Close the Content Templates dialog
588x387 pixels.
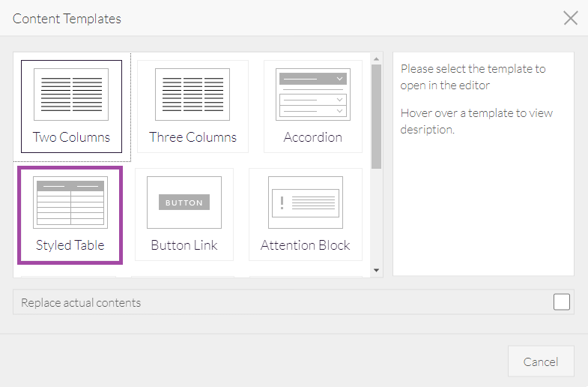(571, 18)
